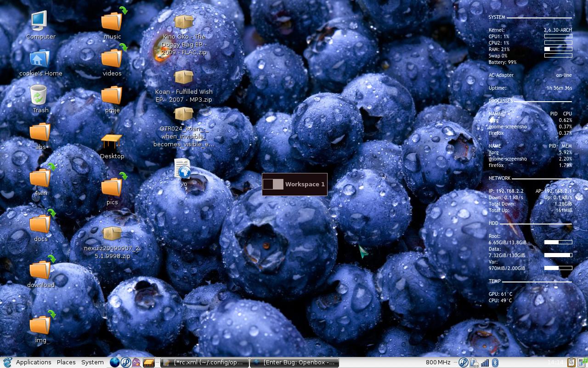Click the Pidgin messenger launcher in panel

pyautogui.click(x=136, y=362)
